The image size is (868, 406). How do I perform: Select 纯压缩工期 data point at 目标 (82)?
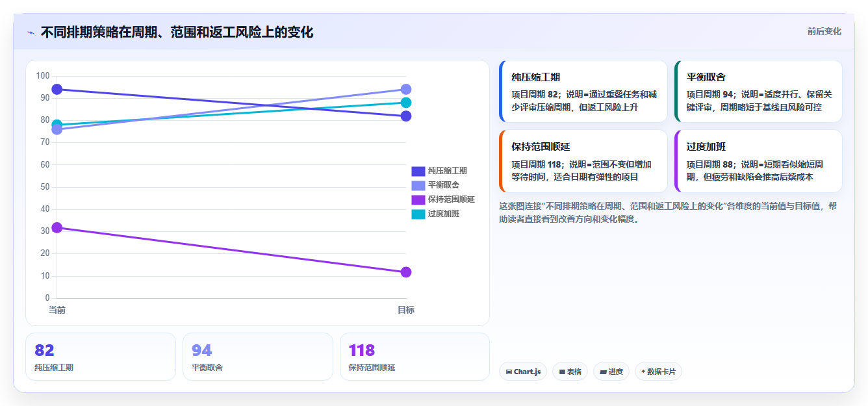point(406,116)
